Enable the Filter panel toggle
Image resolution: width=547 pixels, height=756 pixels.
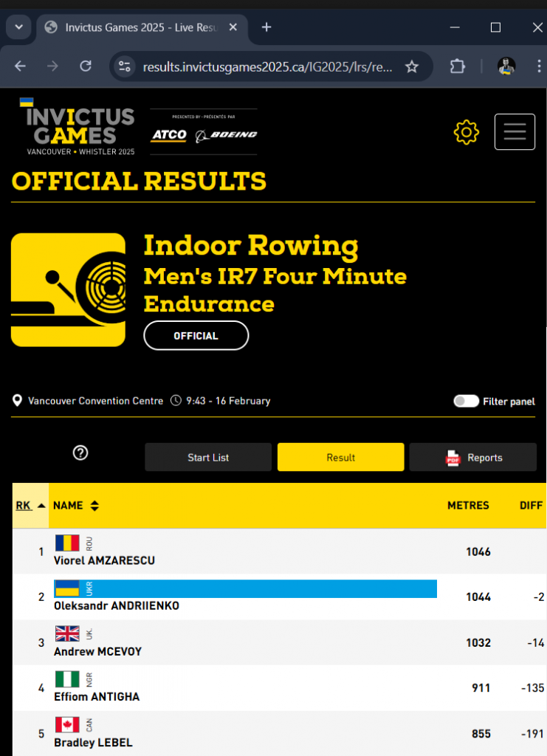(466, 400)
